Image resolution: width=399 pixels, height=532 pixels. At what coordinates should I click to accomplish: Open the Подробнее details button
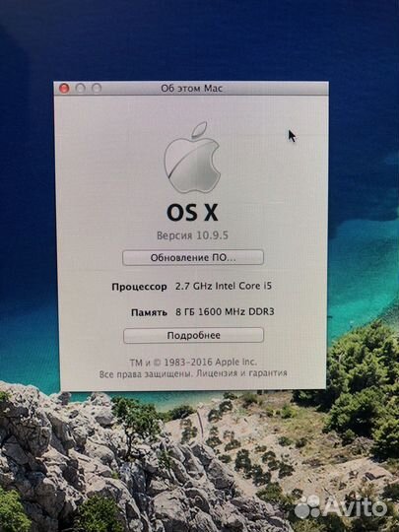click(x=193, y=335)
